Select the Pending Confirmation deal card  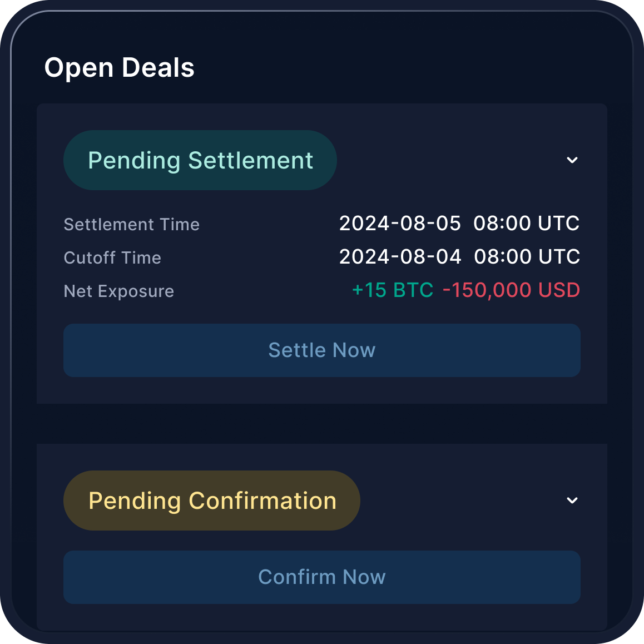321,534
